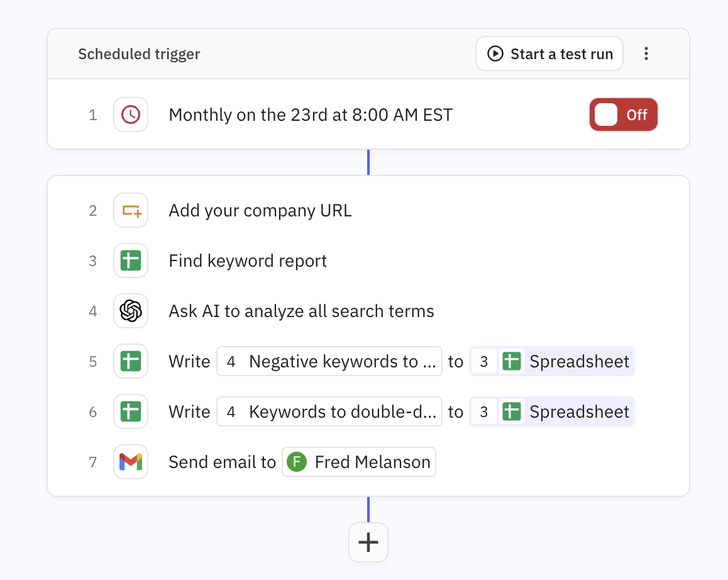Open the Google Sheets icon for Find keyword report
Viewport: 728px width, 580px height.
click(x=130, y=260)
